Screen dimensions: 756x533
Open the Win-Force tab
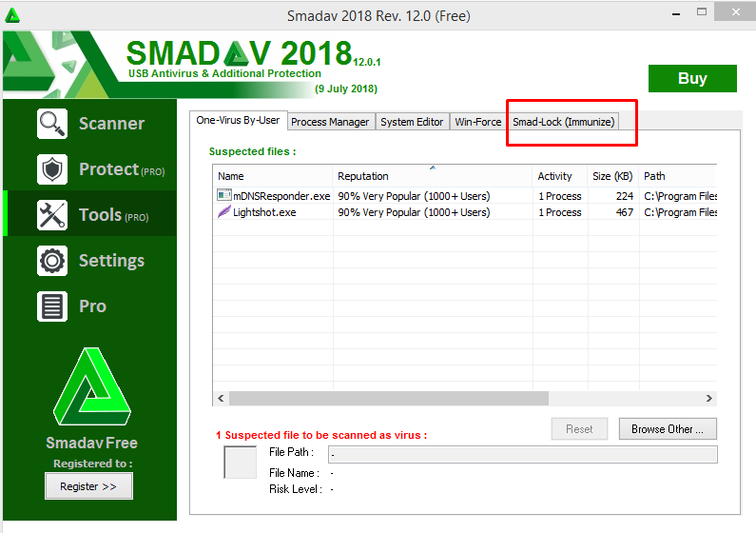coord(477,122)
